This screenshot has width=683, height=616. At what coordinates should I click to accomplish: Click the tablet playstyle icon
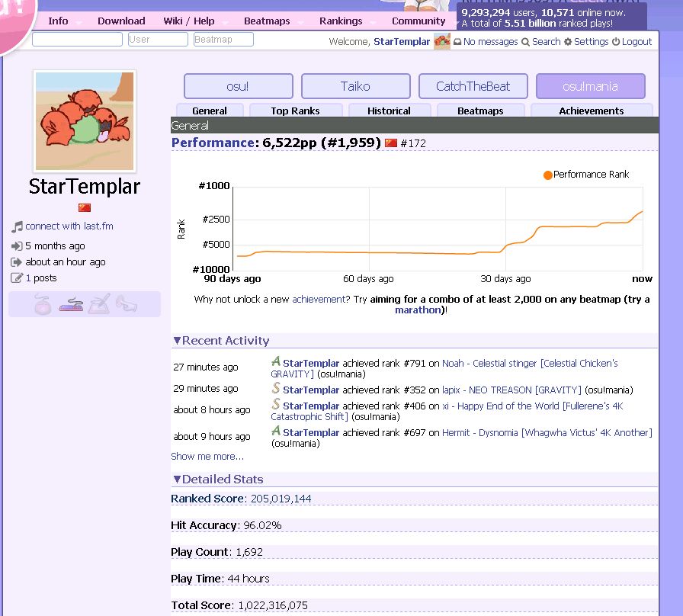pos(99,303)
